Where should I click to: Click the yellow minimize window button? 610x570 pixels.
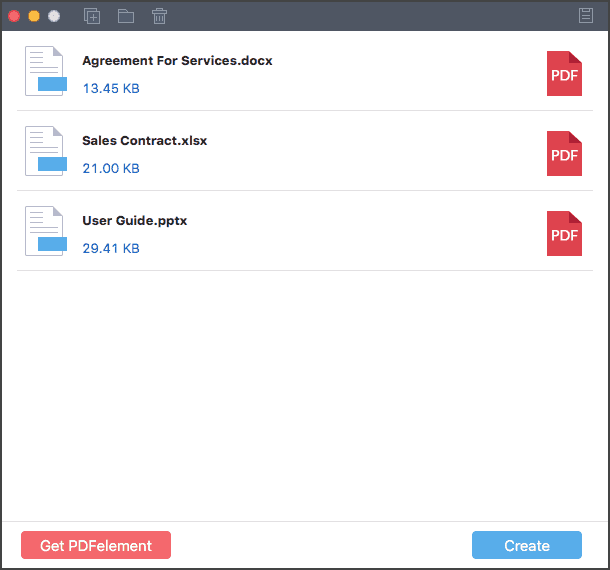pos(34,16)
